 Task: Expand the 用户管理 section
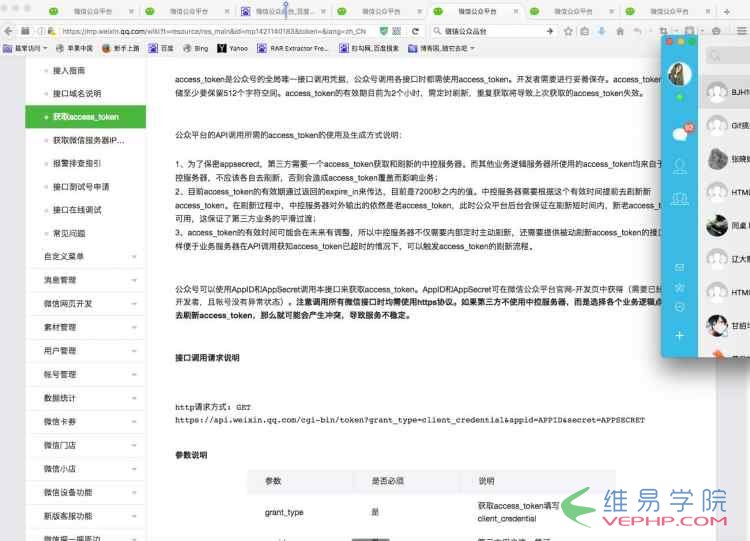pos(88,351)
